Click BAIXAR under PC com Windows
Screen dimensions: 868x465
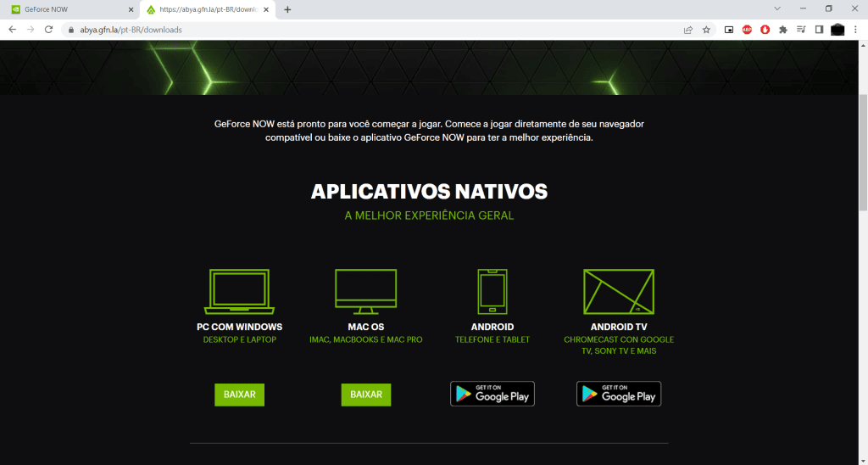(240, 395)
